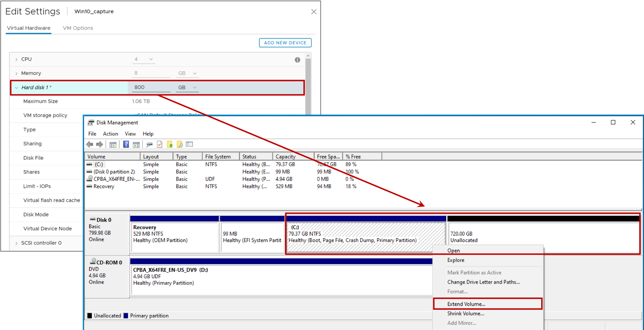Click the VM storage policy row label

(x=45, y=115)
